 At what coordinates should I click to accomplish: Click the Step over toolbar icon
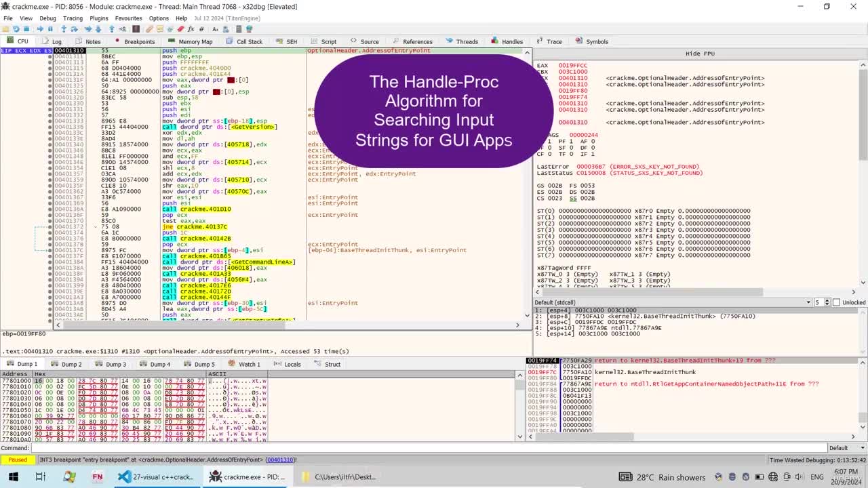[74, 29]
